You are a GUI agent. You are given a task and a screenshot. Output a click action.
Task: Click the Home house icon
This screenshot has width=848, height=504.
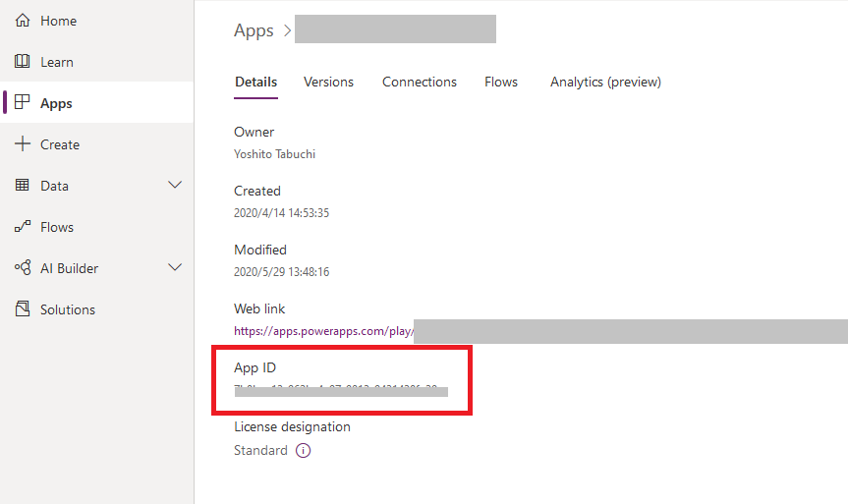23,21
